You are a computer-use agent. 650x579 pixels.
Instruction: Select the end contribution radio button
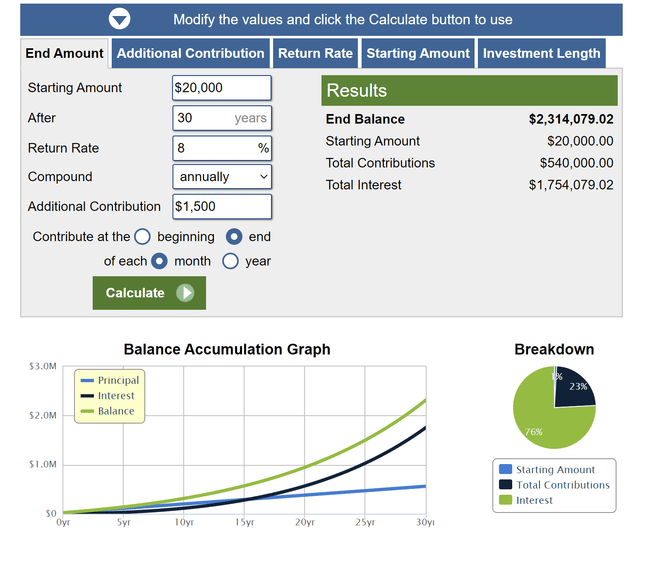tap(234, 237)
